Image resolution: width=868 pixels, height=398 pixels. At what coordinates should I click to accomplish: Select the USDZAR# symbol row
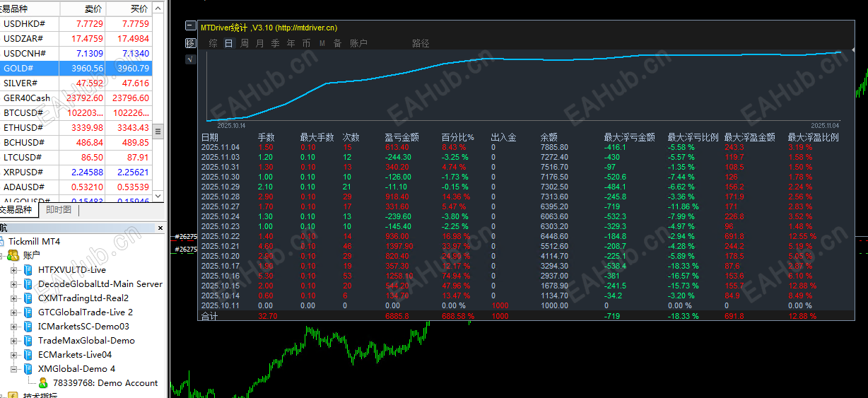click(x=76, y=38)
